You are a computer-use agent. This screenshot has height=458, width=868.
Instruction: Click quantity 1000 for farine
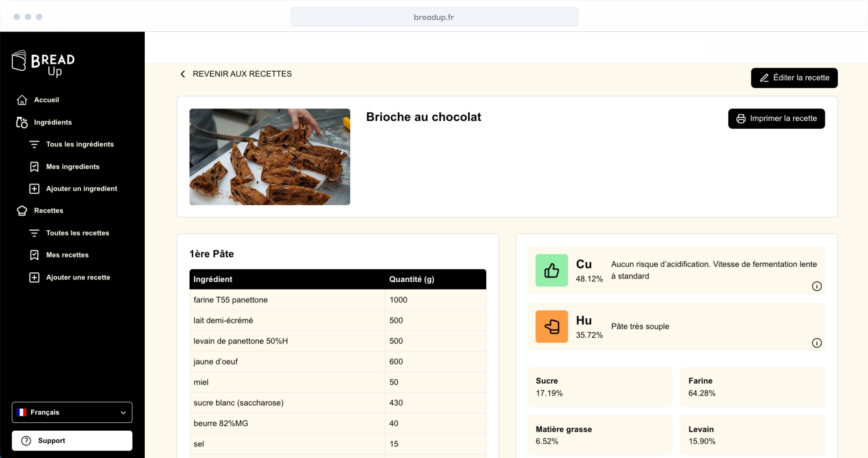pos(398,300)
